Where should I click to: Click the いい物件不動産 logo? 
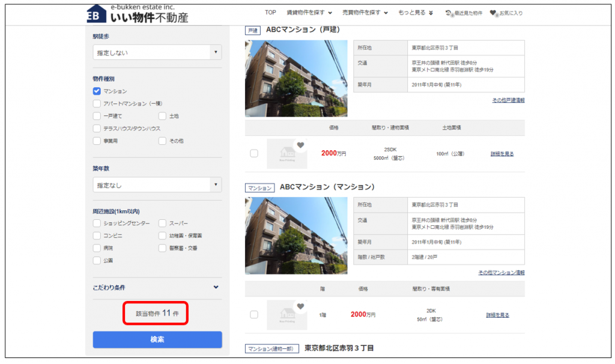click(137, 14)
